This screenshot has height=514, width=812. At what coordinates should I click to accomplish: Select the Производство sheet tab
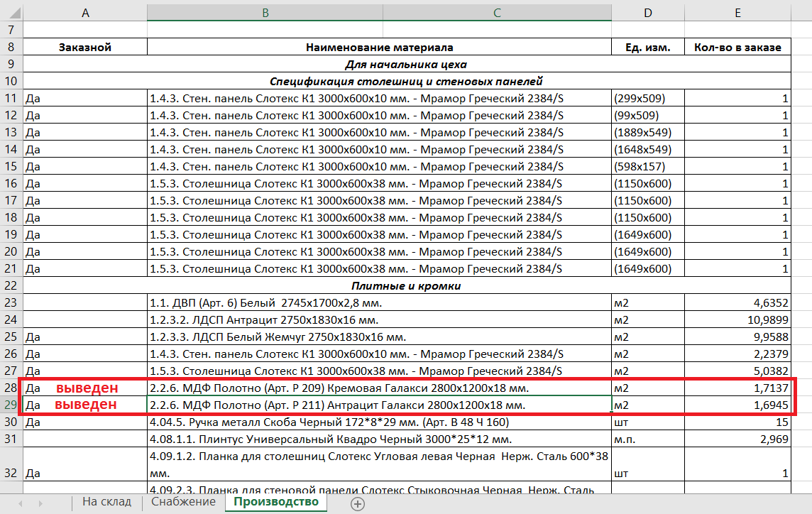coord(276,502)
